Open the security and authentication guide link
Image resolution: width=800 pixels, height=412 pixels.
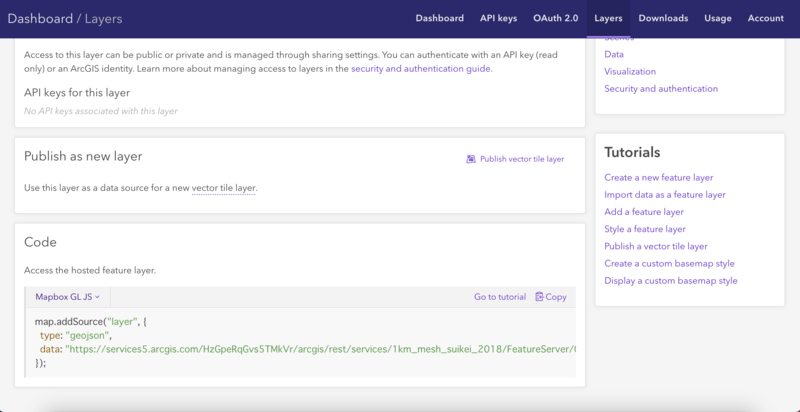[x=422, y=69]
